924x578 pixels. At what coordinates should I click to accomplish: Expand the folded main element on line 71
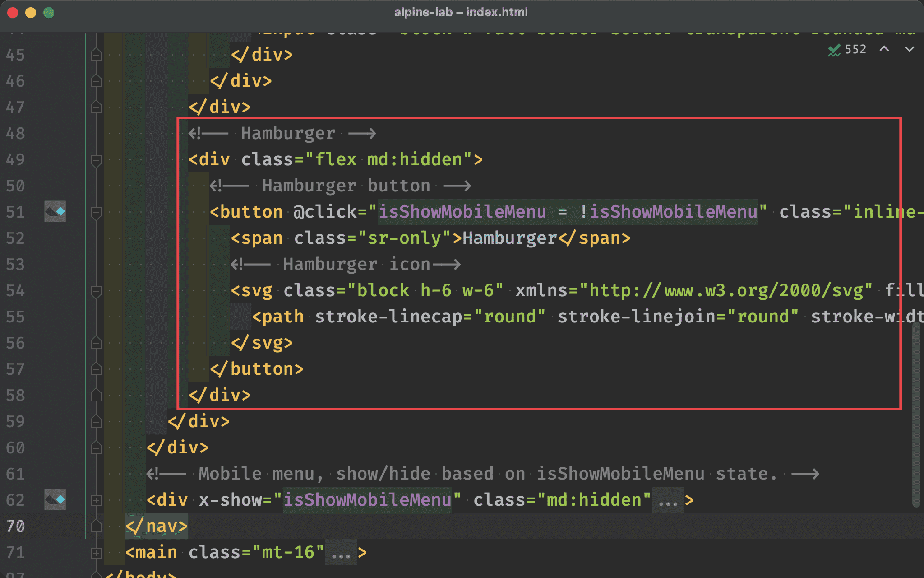[96, 553]
